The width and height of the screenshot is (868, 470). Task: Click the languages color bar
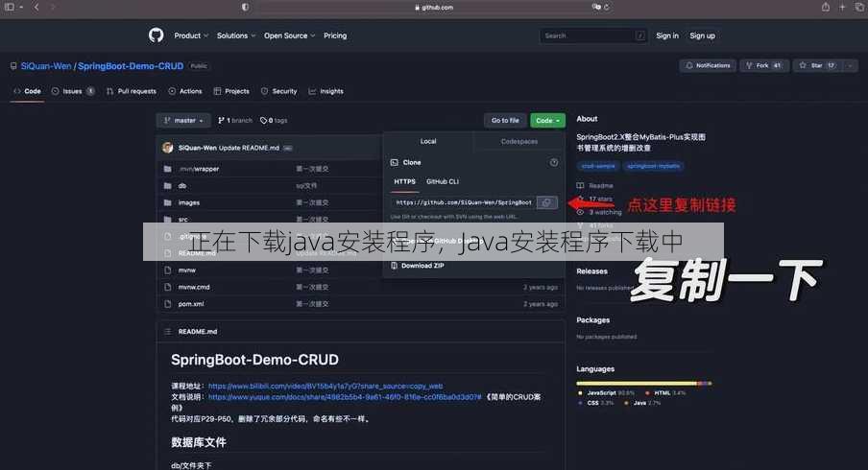(x=644, y=383)
